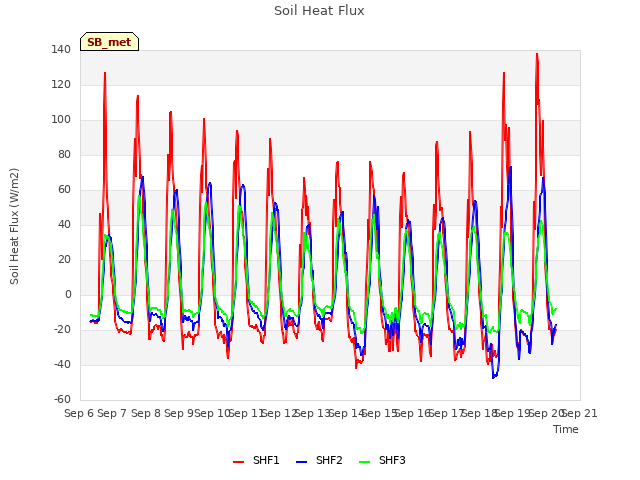Click the Sep 12 x-axis label

[279, 413]
